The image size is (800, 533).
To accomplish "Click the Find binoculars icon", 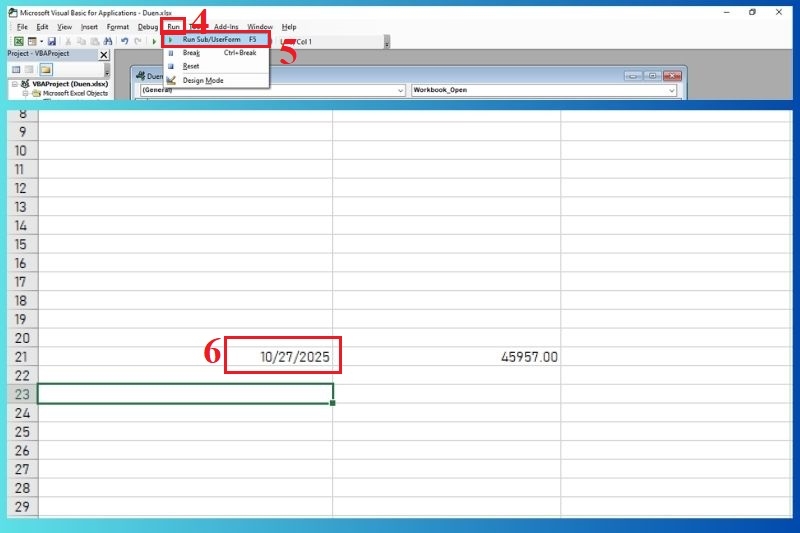I will pos(108,41).
